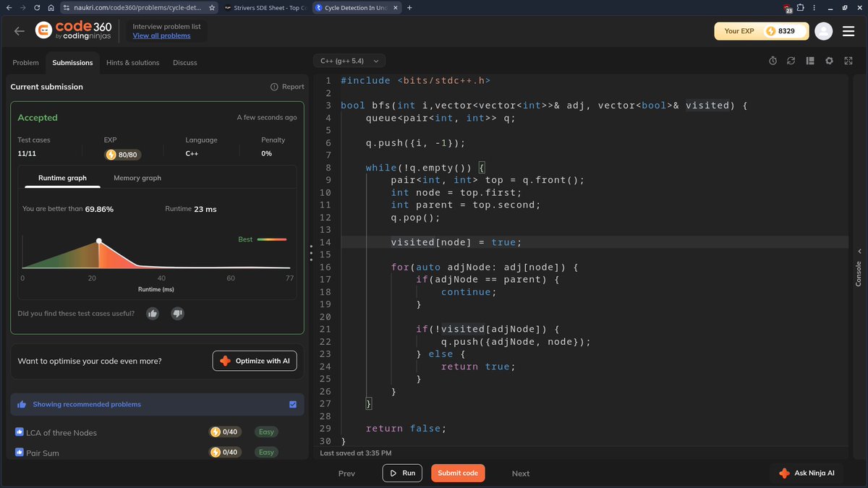Screen dimensions: 868x488
Task: Click the 0/40 EXP badge for Pair Sum
Action: (224, 452)
